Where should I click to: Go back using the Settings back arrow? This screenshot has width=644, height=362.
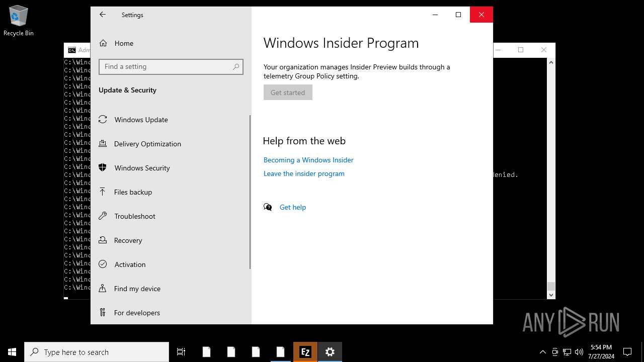(103, 15)
